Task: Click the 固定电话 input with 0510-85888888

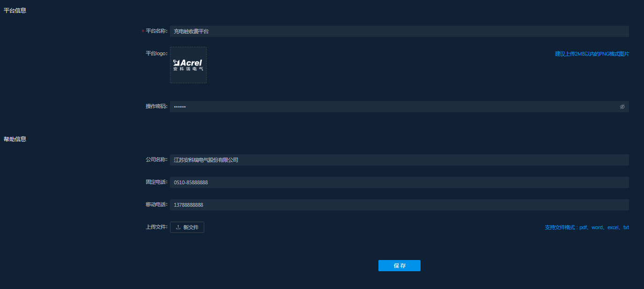Action: (x=398, y=182)
